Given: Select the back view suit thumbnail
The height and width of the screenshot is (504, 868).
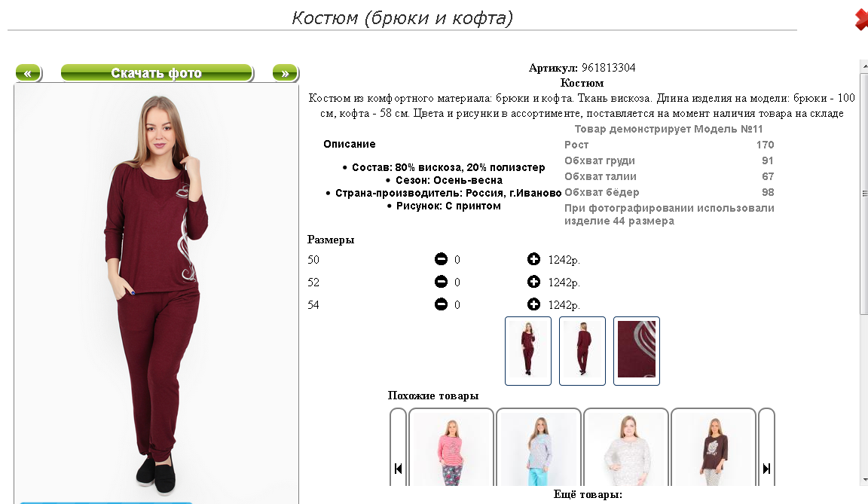Looking at the screenshot, I should pyautogui.click(x=582, y=351).
